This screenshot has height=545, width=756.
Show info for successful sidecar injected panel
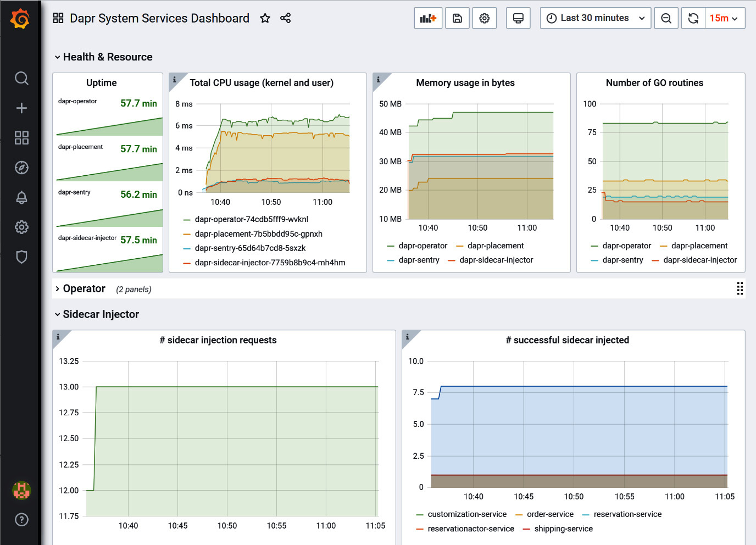(407, 336)
